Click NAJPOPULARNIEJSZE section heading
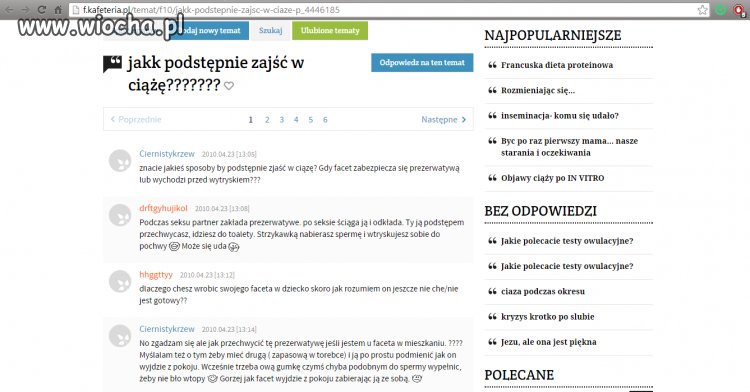The height and width of the screenshot is (392, 750). (553, 35)
